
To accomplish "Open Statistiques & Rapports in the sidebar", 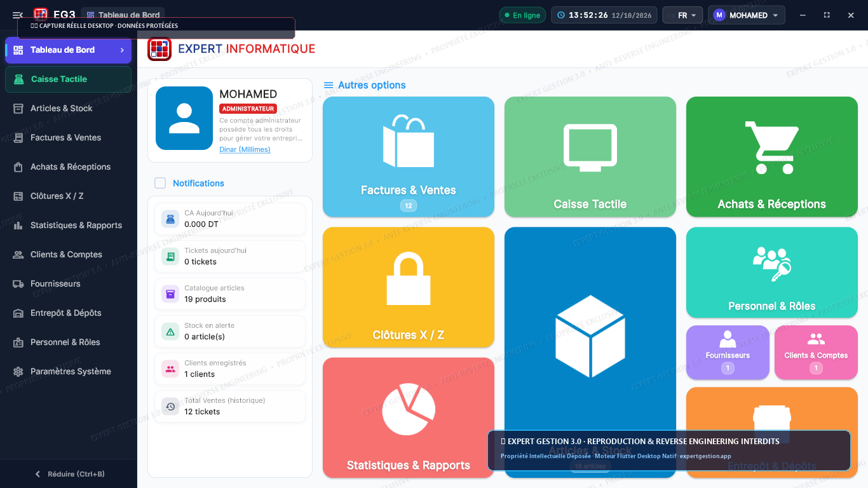I will click(69, 226).
